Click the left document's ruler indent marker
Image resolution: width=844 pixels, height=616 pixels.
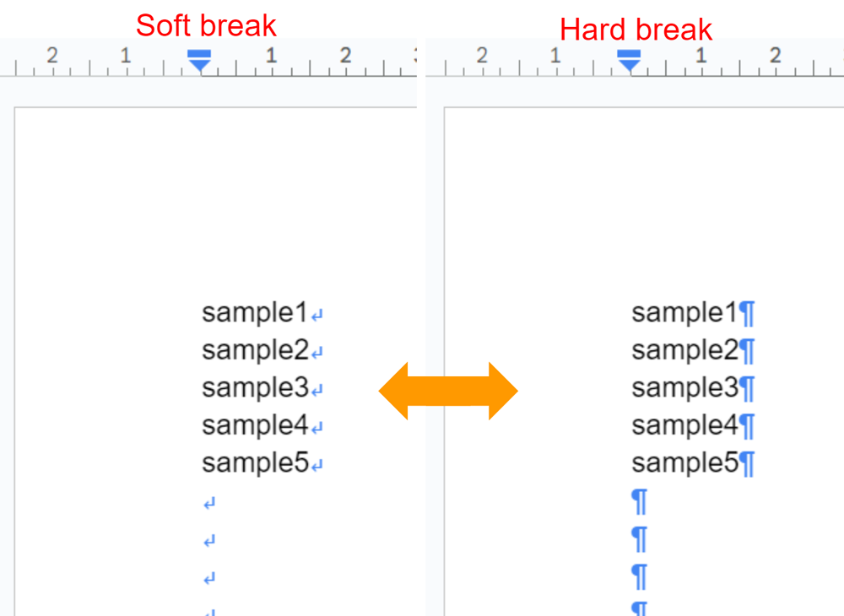tap(199, 60)
